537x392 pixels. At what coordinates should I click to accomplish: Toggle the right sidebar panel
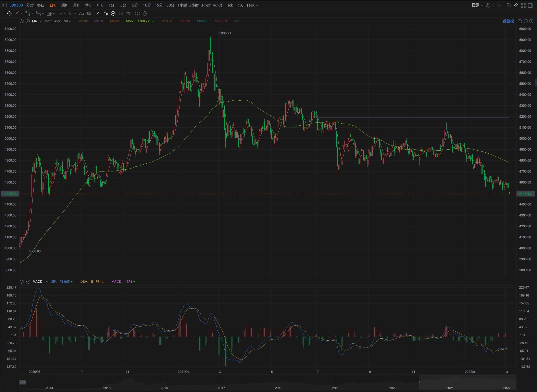(x=530, y=5)
